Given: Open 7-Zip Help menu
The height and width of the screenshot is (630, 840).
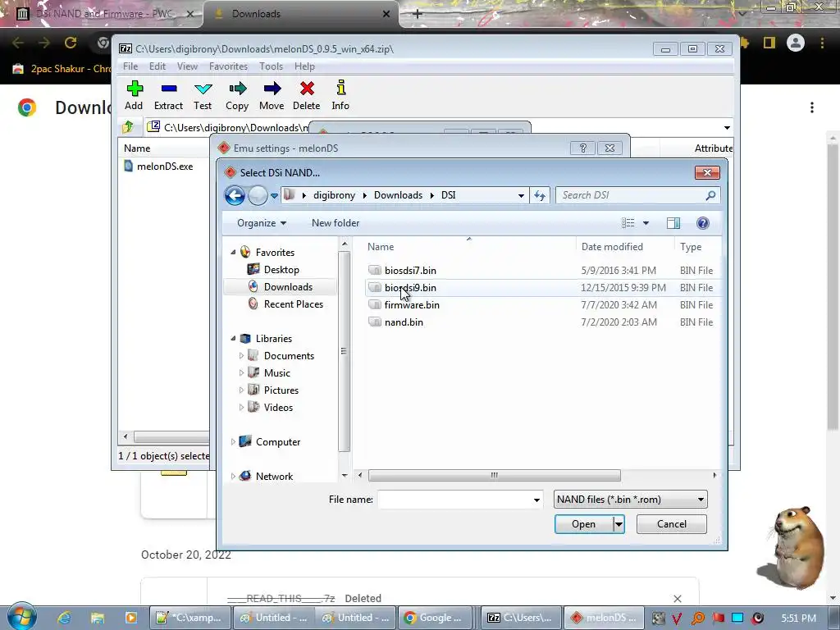Looking at the screenshot, I should (x=304, y=66).
